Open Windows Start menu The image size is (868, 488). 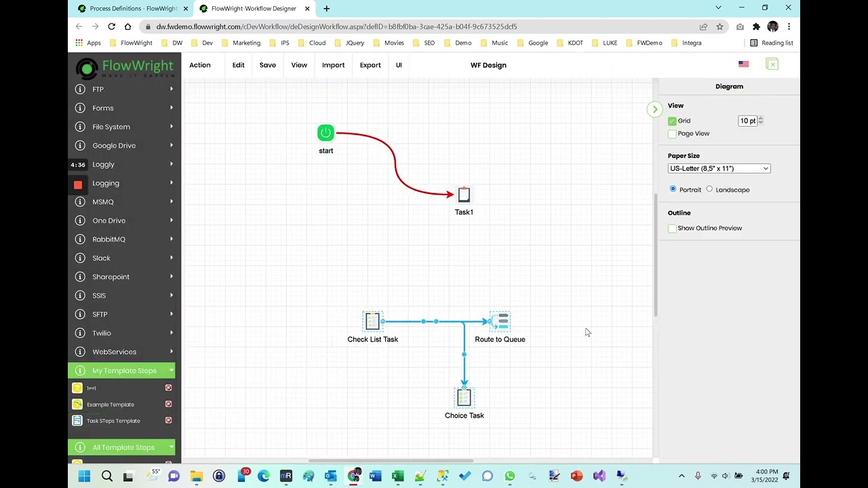(84, 476)
